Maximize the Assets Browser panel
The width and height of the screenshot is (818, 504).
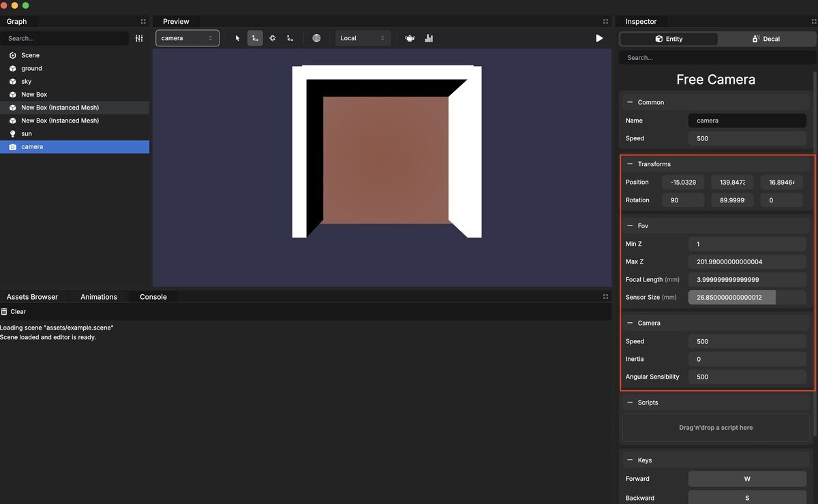click(x=605, y=297)
